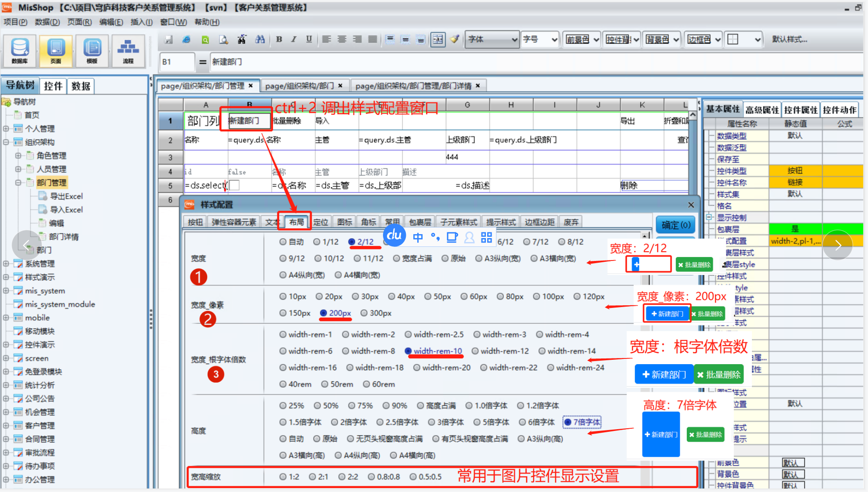868x492 pixels.
Task: Click the binoculars find icon
Action: pos(260,40)
